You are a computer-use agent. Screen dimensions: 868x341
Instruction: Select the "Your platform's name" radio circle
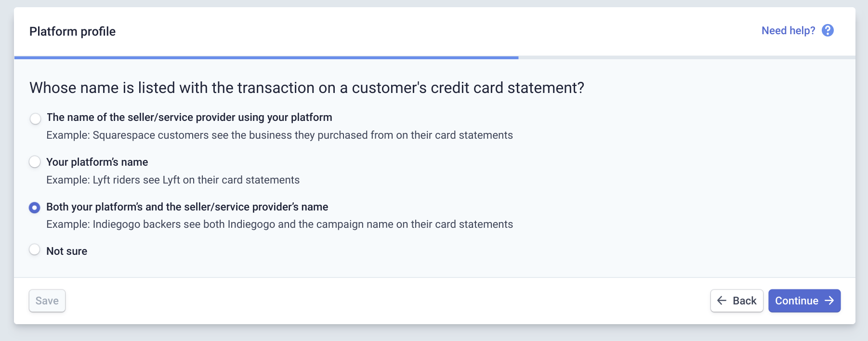click(x=35, y=162)
